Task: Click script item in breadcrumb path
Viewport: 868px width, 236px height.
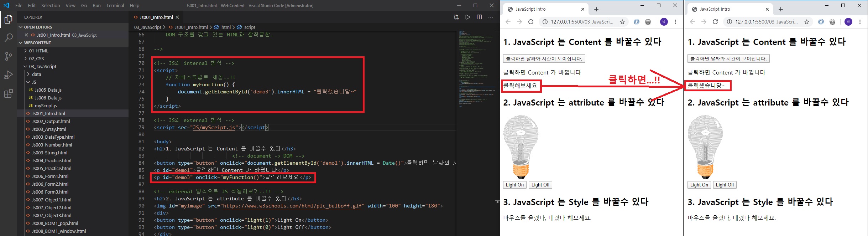Action: point(246,27)
